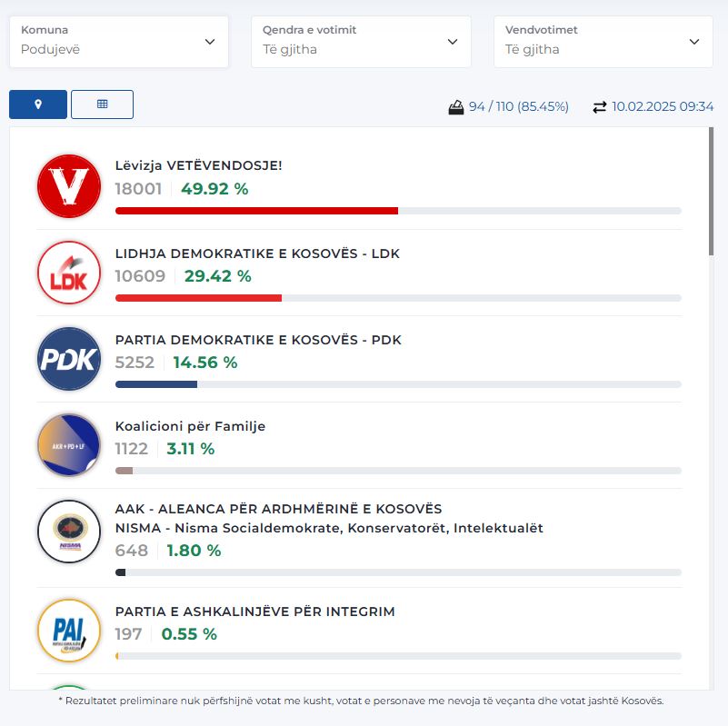This screenshot has height=726, width=728.
Task: Click the PAI party logo
Action: pyautogui.click(x=69, y=631)
